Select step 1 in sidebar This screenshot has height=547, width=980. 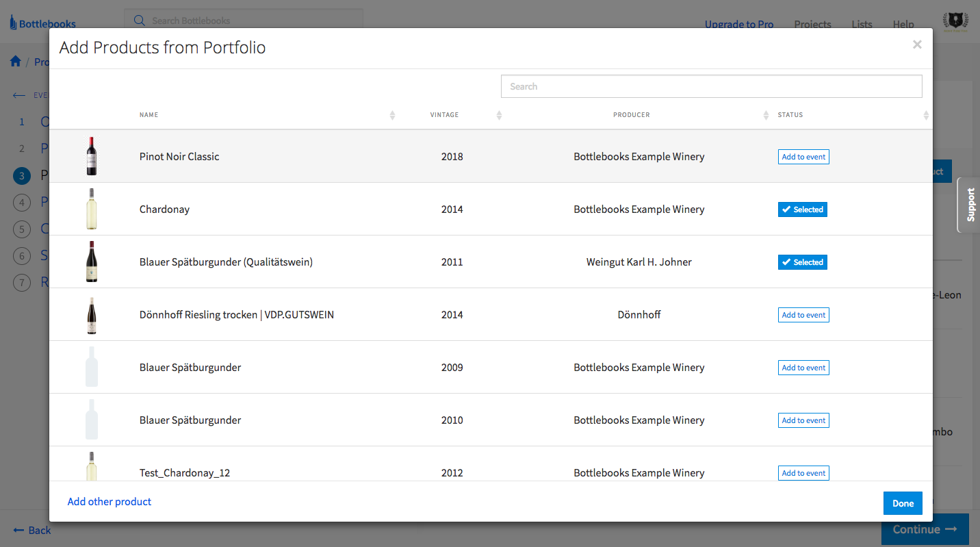click(22, 122)
